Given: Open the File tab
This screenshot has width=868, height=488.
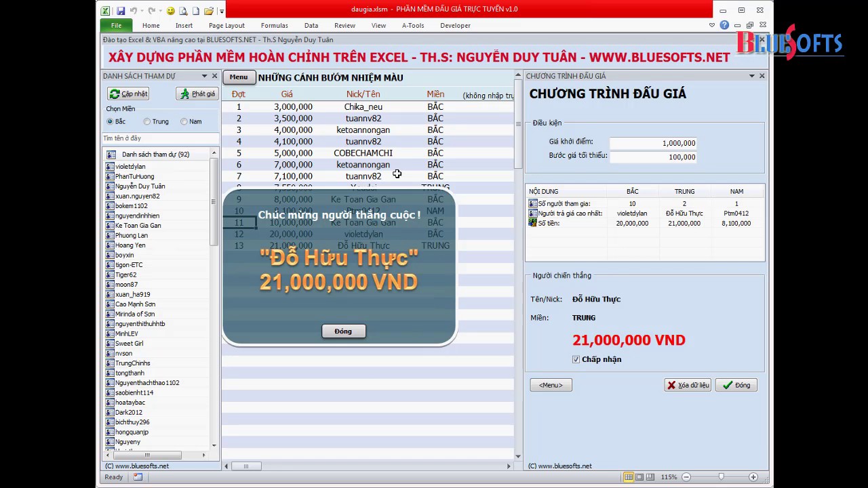Looking at the screenshot, I should click(116, 25).
